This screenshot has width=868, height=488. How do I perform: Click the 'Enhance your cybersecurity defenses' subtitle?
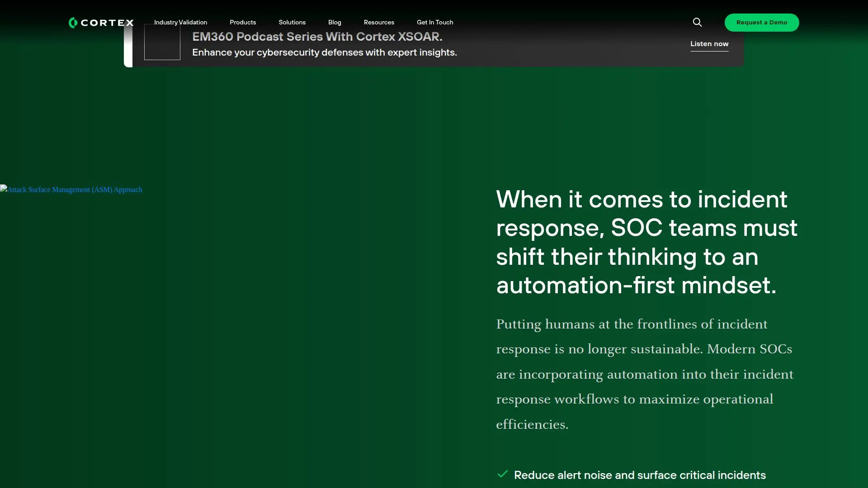[325, 52]
